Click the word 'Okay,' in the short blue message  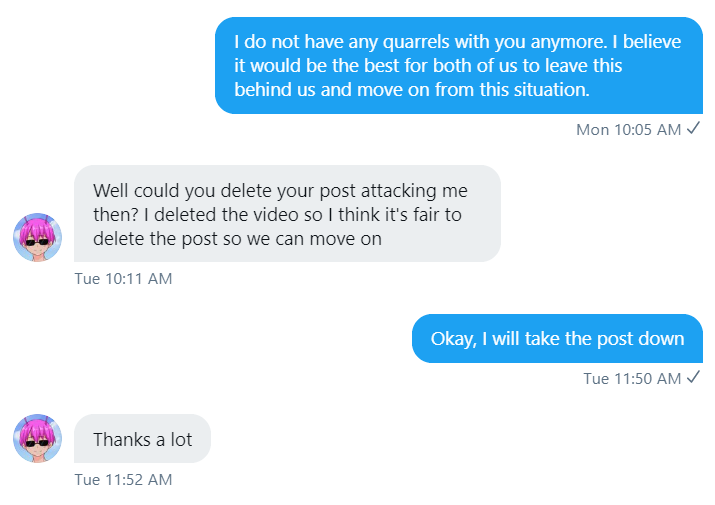(x=454, y=339)
